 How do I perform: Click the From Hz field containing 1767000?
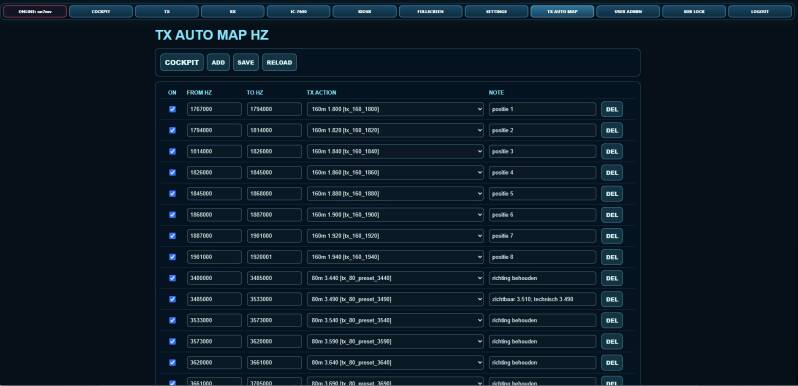coord(214,109)
